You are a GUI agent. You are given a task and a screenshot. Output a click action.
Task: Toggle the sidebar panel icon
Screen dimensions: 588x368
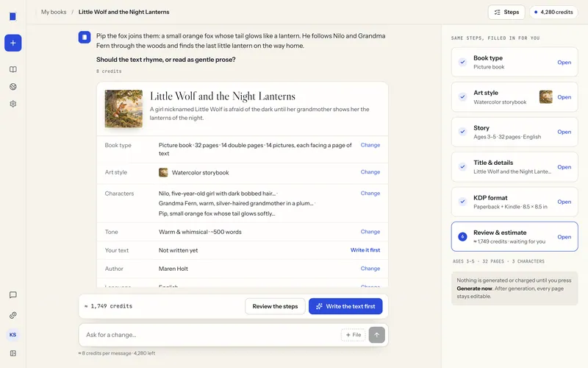tap(12, 353)
